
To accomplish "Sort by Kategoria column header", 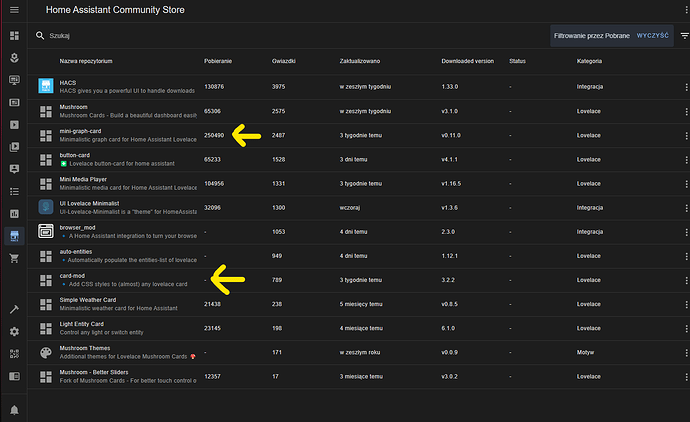I will coord(589,61).
